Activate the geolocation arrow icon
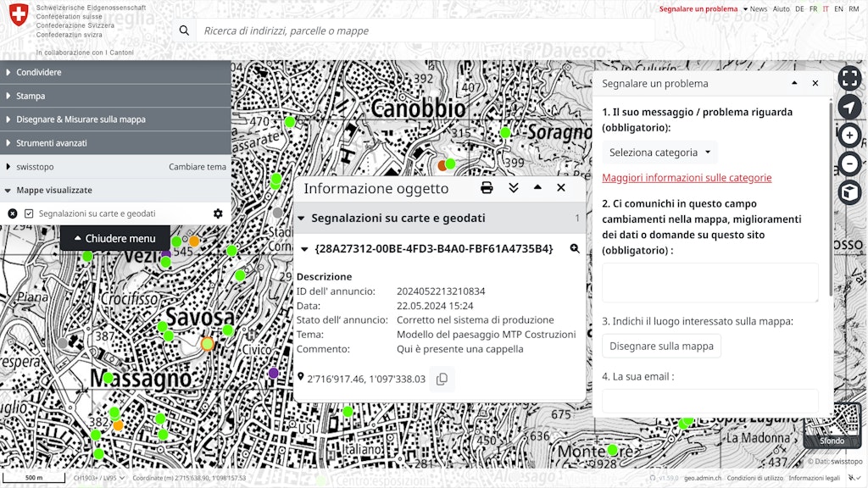Viewport: 868px width, 488px height. pos(849,107)
